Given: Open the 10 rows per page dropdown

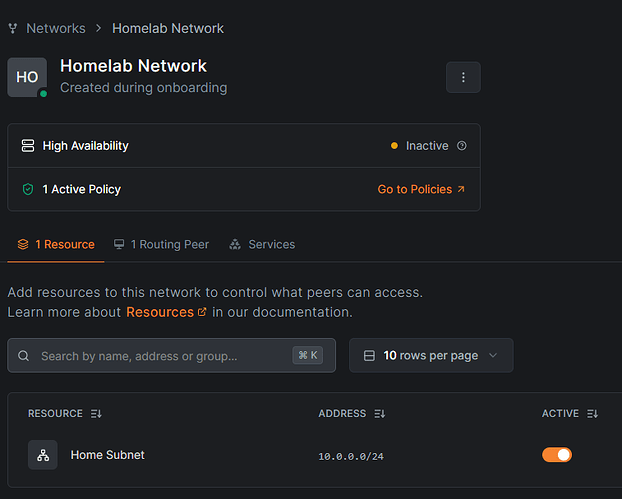Looking at the screenshot, I should [430, 356].
